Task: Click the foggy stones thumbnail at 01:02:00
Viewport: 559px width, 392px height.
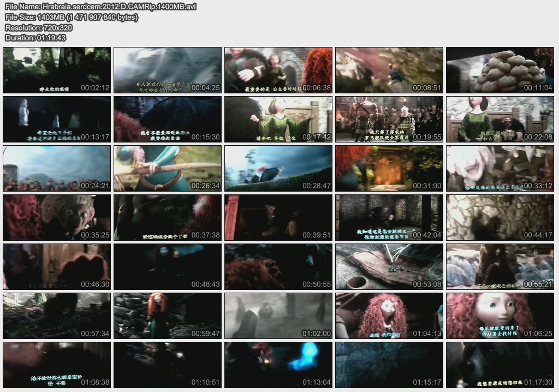Action: (278, 316)
